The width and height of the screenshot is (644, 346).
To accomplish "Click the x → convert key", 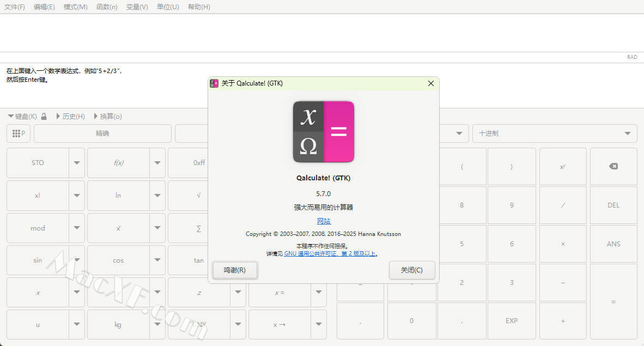I will coord(280,324).
